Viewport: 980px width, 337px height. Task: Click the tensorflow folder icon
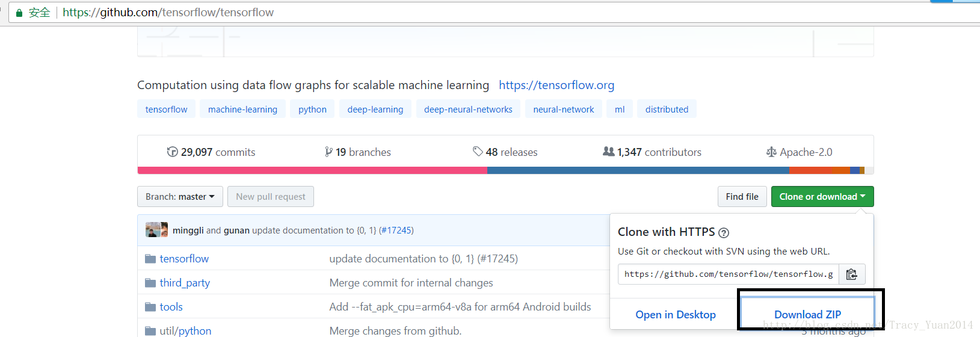point(150,259)
